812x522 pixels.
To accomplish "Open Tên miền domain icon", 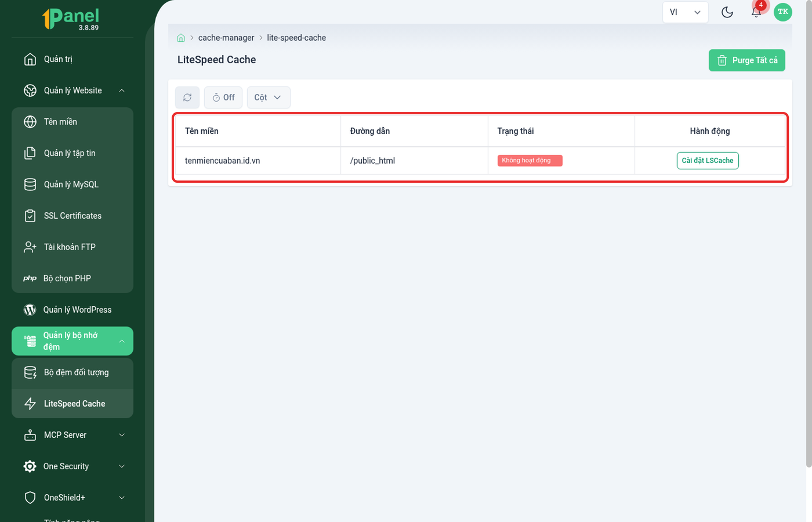I will pos(30,122).
